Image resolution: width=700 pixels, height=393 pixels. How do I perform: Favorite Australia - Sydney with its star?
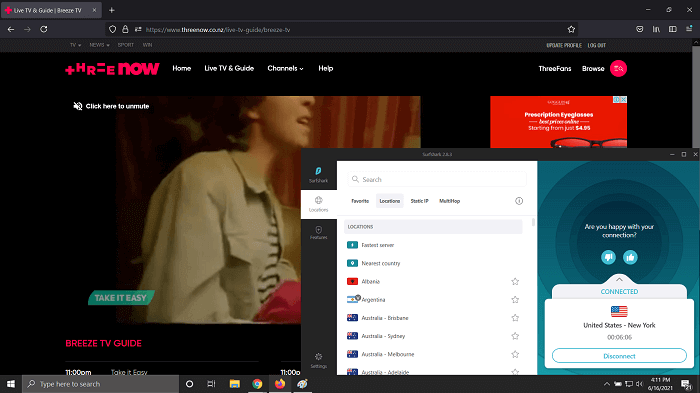(x=515, y=336)
